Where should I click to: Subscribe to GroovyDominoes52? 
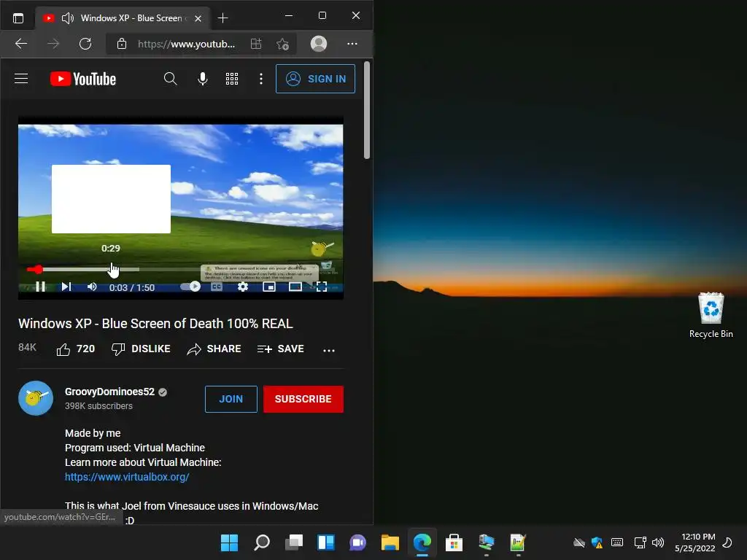pyautogui.click(x=303, y=399)
